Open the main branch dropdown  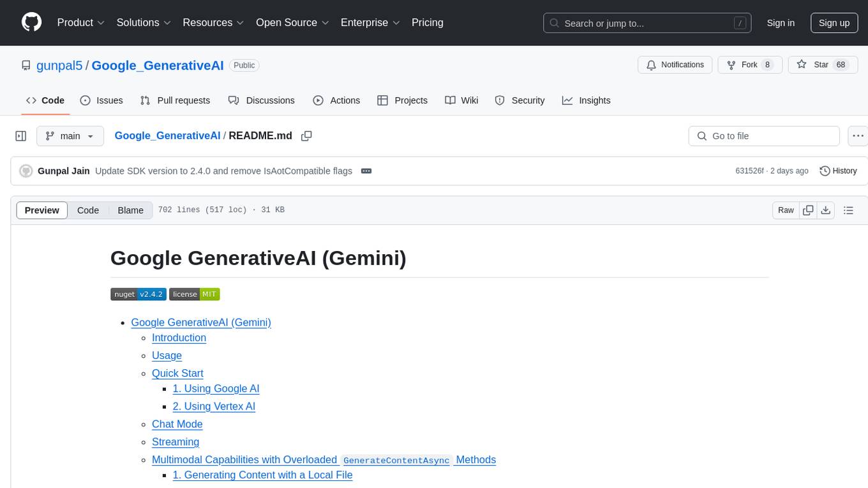[x=70, y=136]
